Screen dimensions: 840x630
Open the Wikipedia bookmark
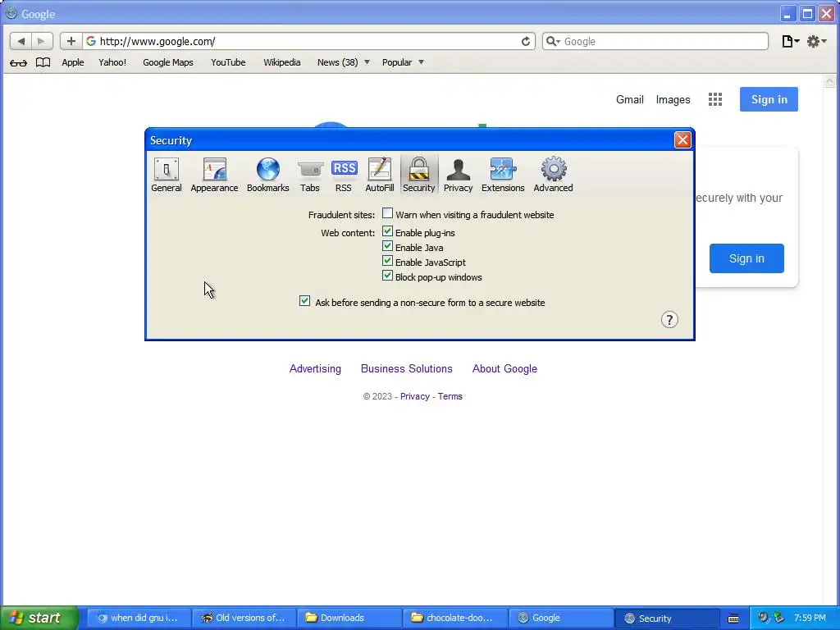tap(282, 62)
